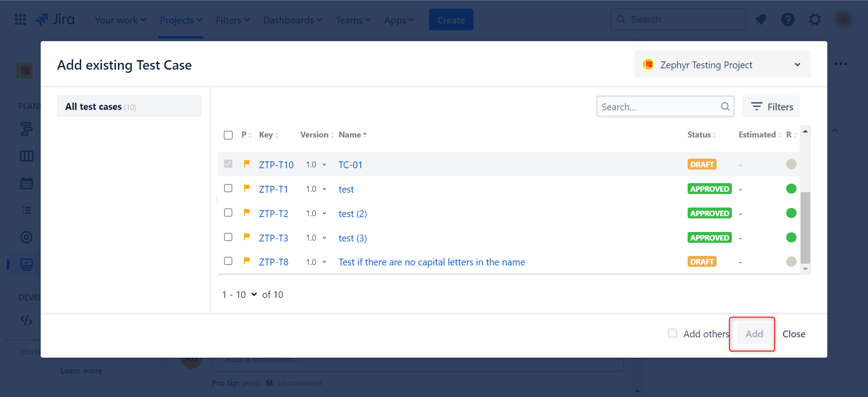Click the green status circle for ZTP-T2
The width and height of the screenshot is (868, 397).
tap(791, 213)
